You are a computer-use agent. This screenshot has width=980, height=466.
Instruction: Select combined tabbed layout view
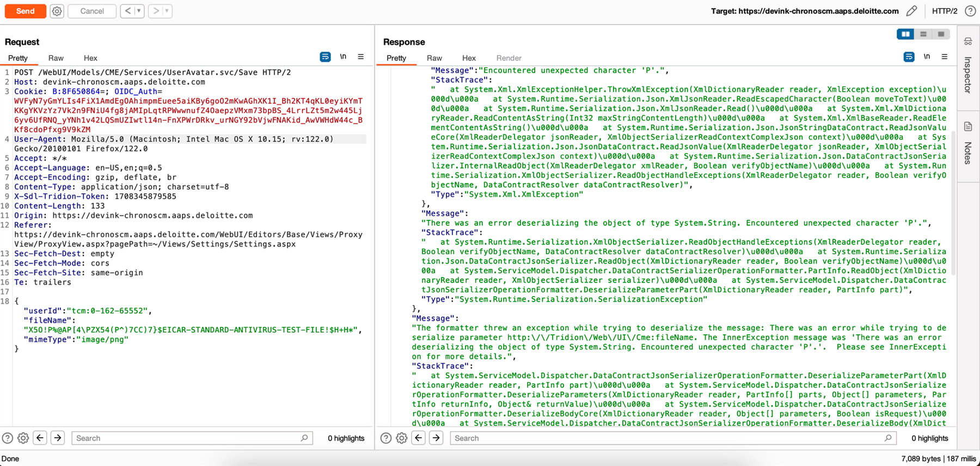click(941, 34)
